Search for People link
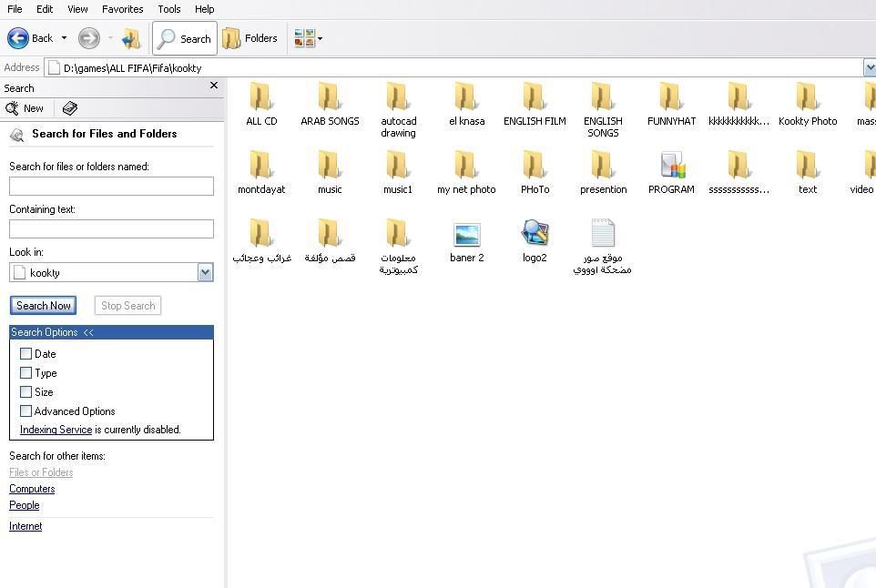This screenshot has width=876, height=588. point(24,505)
